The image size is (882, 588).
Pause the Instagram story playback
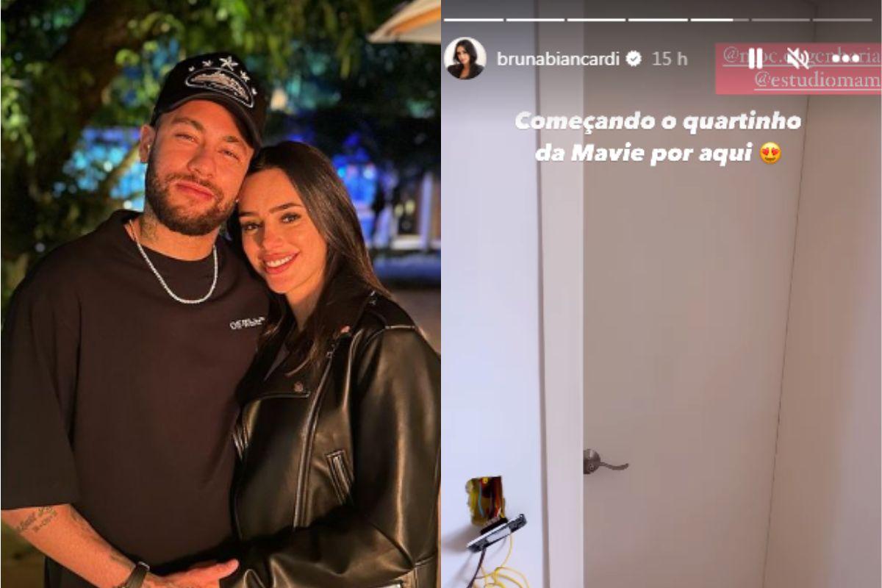pyautogui.click(x=755, y=59)
